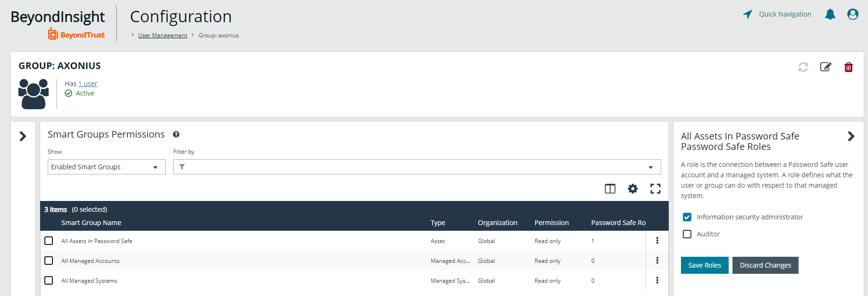Image resolution: width=868 pixels, height=296 pixels.
Task: Open the user profile icon
Action: 853,14
